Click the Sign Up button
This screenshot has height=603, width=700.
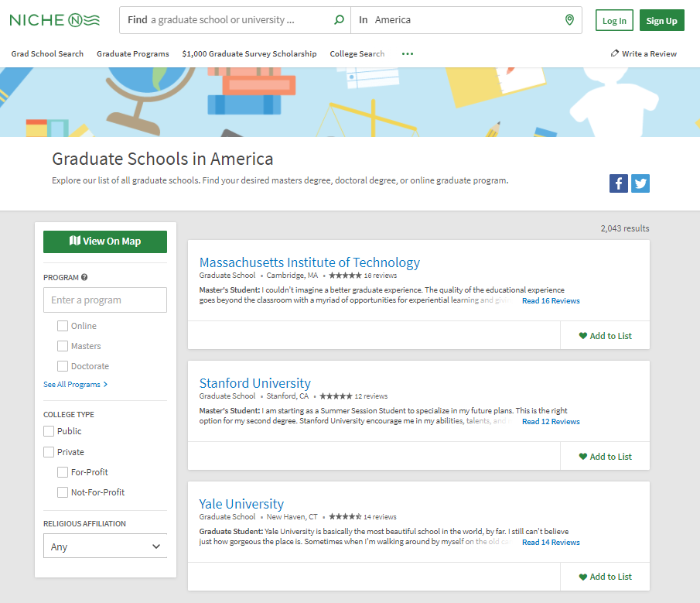[661, 21]
